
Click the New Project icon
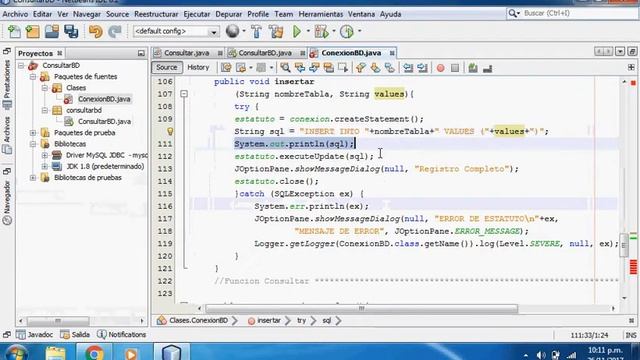coord(32,31)
